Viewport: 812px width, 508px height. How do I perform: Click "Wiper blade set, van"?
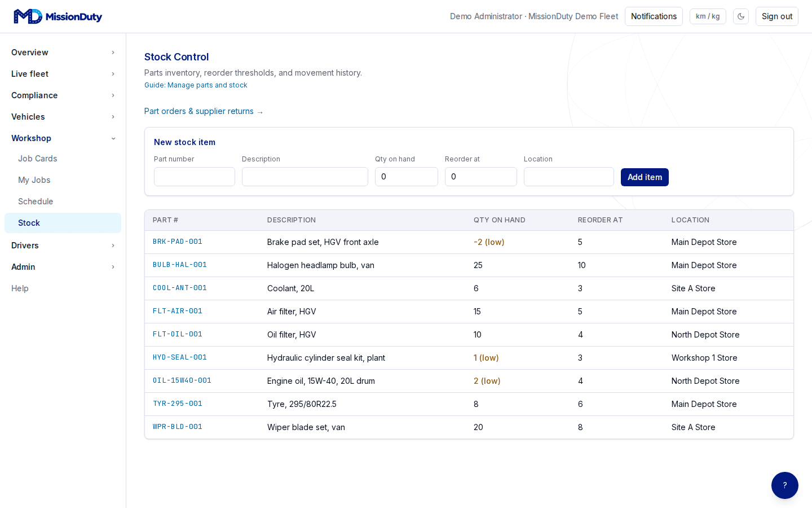pyautogui.click(x=306, y=427)
